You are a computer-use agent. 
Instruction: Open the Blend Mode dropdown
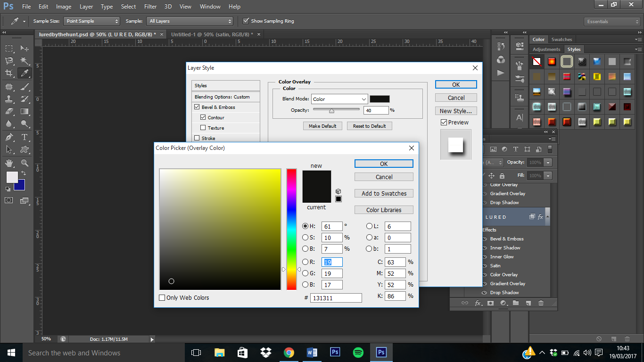(339, 99)
